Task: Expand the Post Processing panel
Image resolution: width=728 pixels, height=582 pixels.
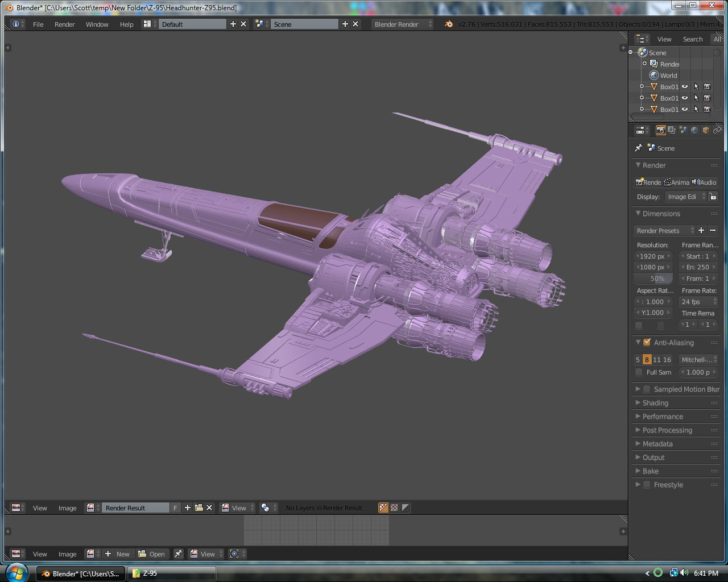Action: point(667,430)
